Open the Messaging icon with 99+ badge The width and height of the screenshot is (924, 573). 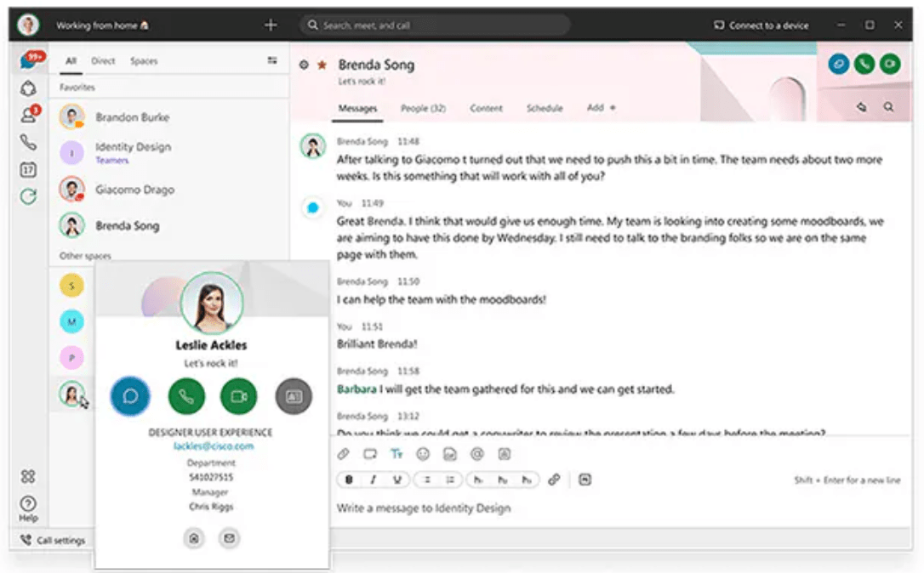(x=30, y=60)
